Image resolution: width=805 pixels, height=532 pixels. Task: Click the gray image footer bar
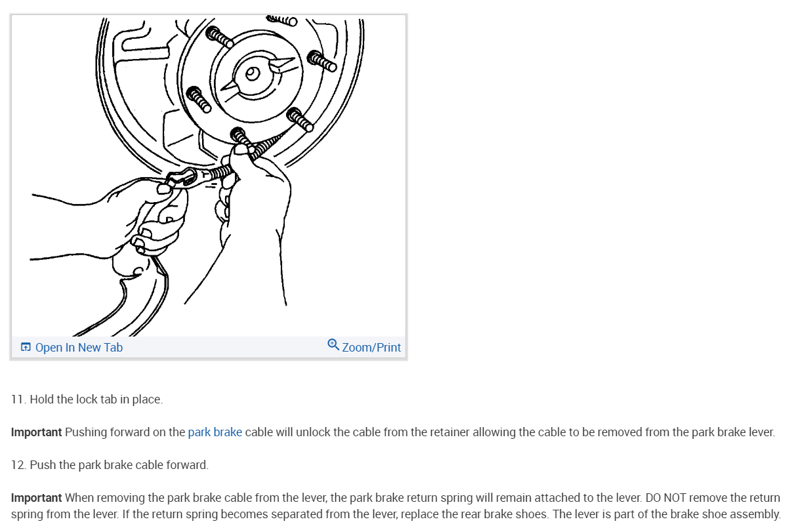(209, 347)
